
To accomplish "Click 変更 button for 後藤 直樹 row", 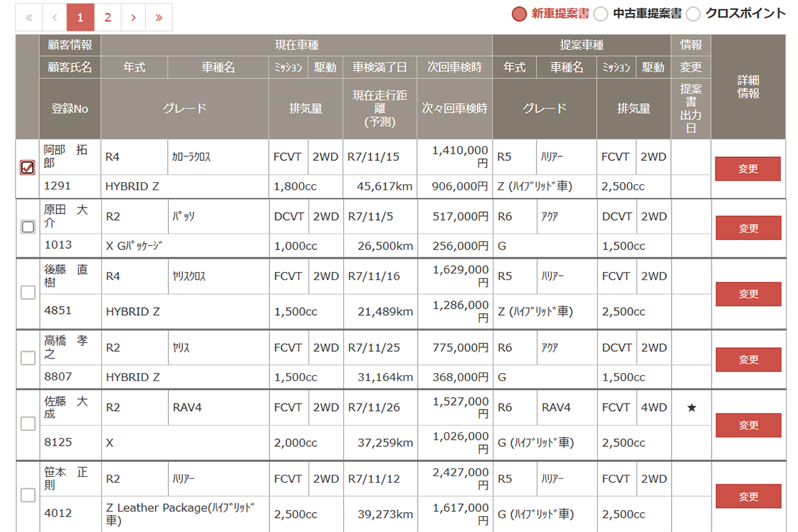I will tap(749, 294).
